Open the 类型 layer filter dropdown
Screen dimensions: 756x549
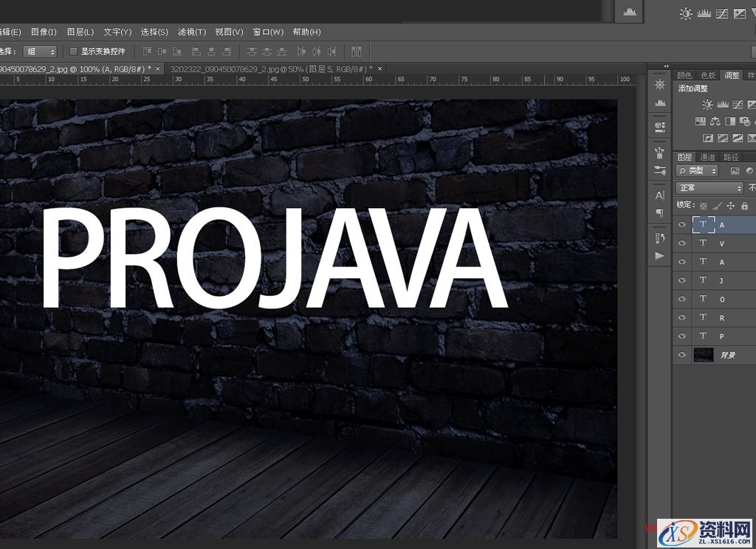pos(698,170)
